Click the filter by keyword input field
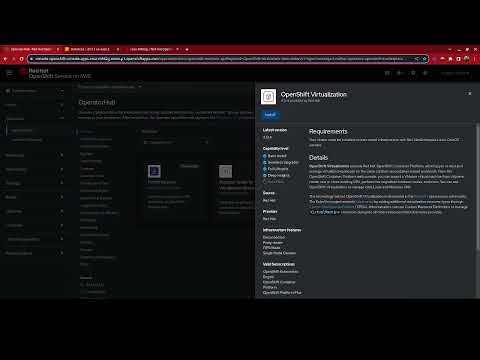The image size is (480, 360). coord(176,142)
